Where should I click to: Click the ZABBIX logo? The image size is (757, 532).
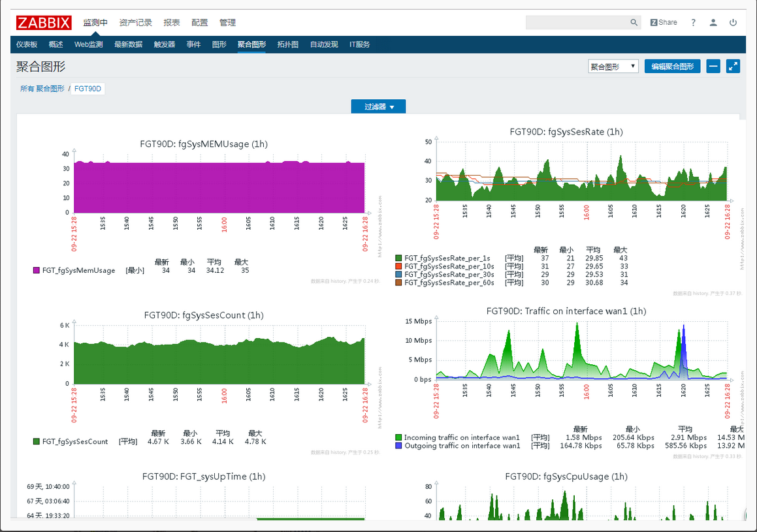44,22
